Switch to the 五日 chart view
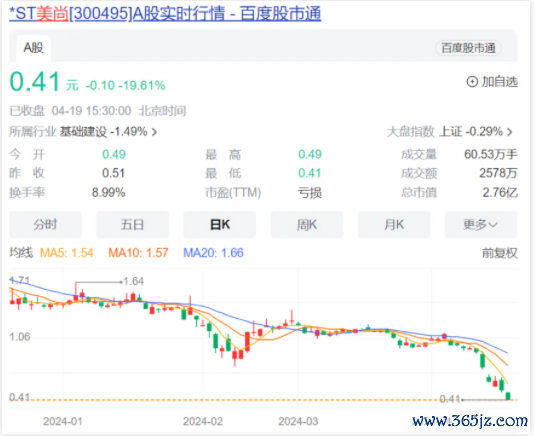 132,225
